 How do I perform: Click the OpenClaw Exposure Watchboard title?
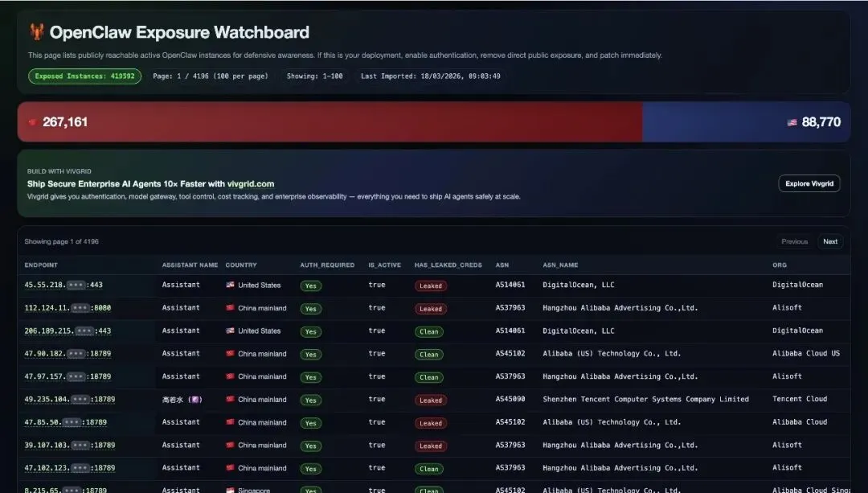tap(179, 32)
